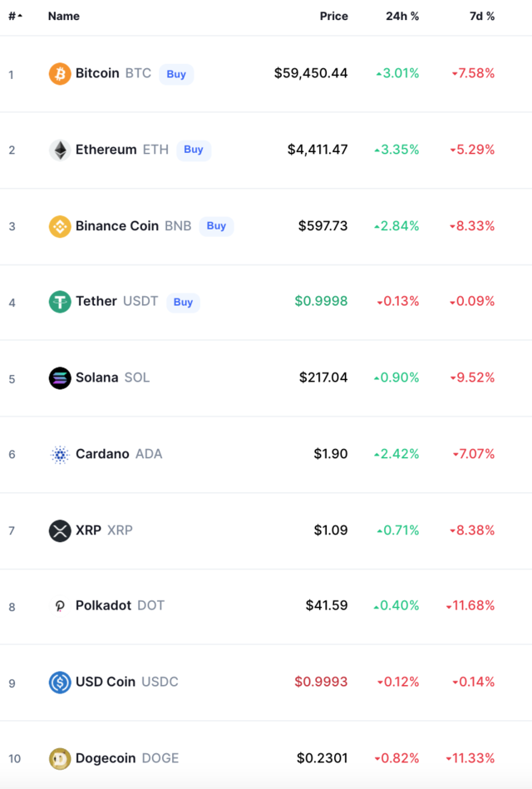Screen dimensions: 532x789
Task: Click the XRP black logo icon
Action: tap(59, 531)
